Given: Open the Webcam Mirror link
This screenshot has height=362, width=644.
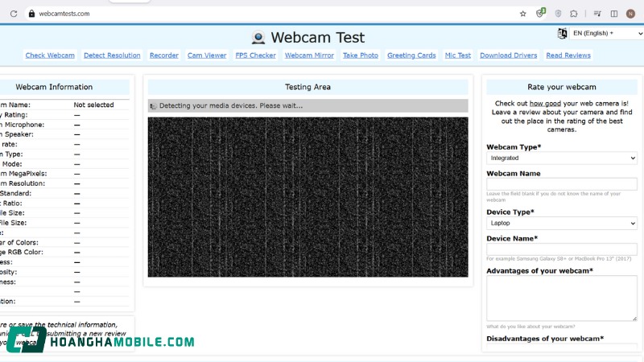Looking at the screenshot, I should pyautogui.click(x=309, y=56).
